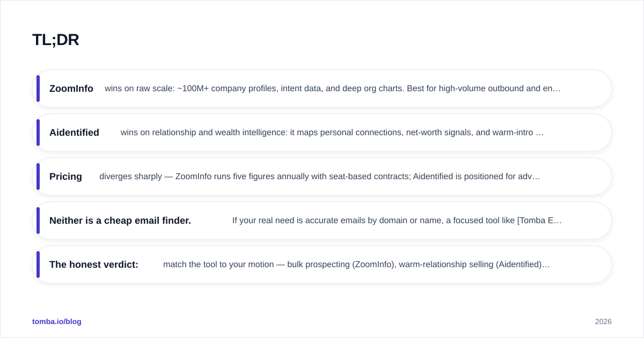The image size is (644, 338).
Task: Click the purple accent bar beside ZoomInfo
Action: pyautogui.click(x=38, y=89)
